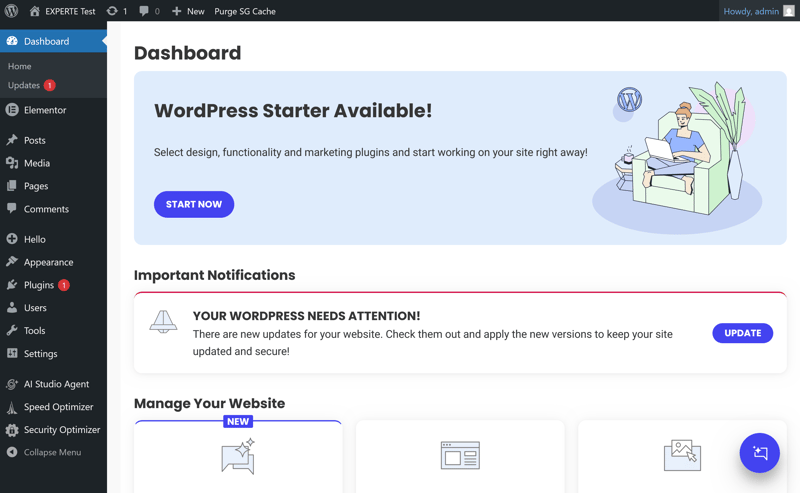This screenshot has width=800, height=493.
Task: Open the Elementor menu
Action: pyautogui.click(x=54, y=110)
